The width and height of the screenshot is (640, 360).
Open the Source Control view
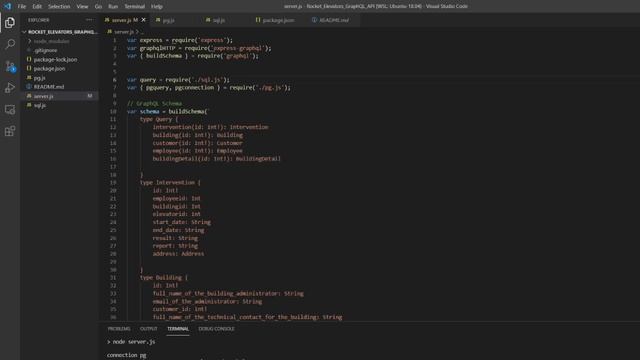click(10, 66)
